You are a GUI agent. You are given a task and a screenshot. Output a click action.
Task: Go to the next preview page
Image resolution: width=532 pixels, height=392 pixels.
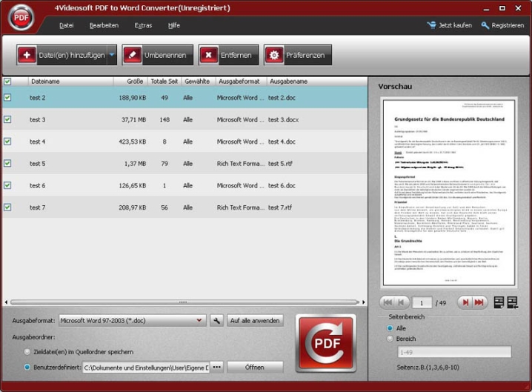465,302
